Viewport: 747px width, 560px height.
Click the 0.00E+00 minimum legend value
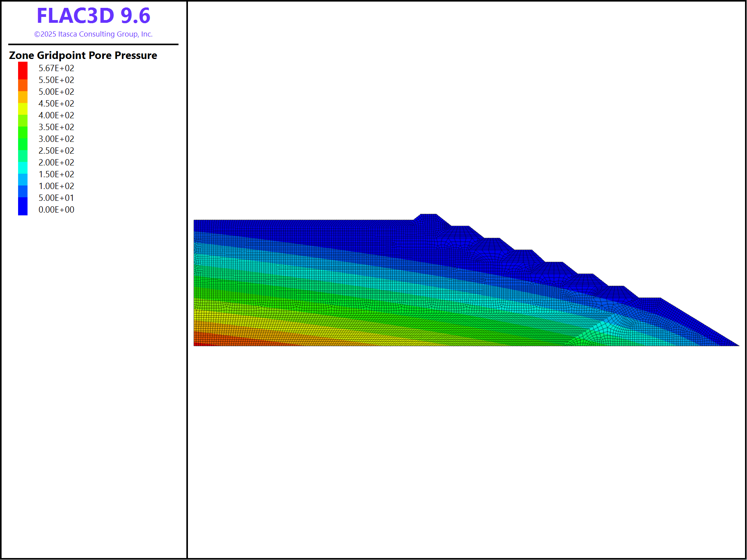pyautogui.click(x=56, y=210)
